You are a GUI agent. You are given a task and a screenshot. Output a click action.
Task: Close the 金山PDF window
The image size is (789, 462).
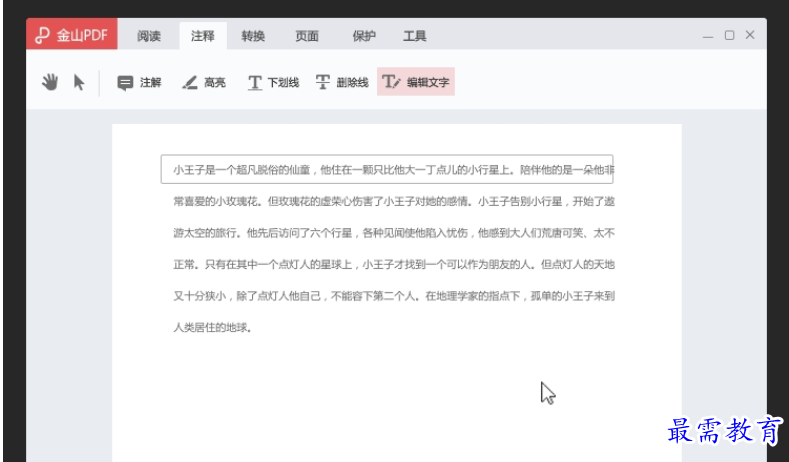[750, 35]
